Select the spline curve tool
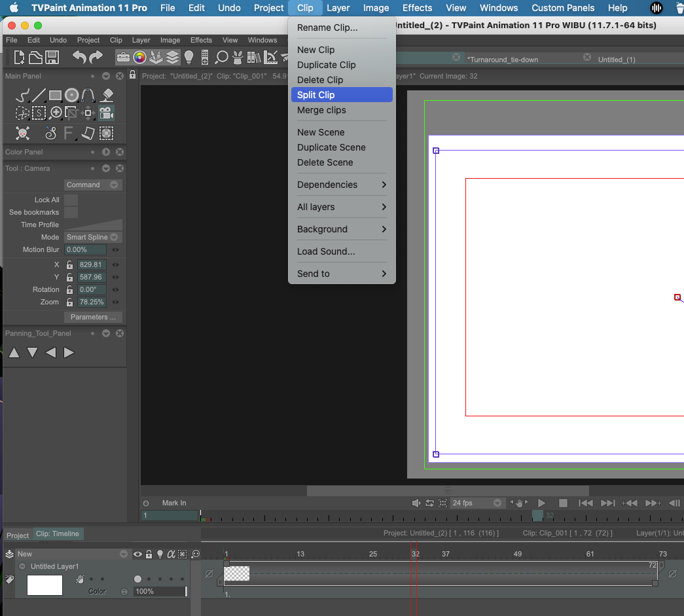Screen dimensions: 684x616 88,95
